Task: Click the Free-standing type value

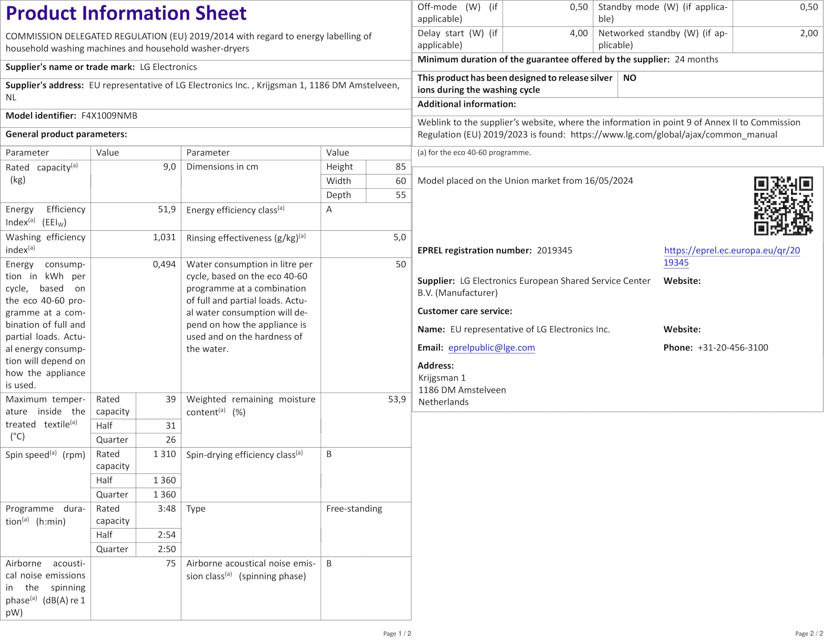Action: (x=354, y=509)
